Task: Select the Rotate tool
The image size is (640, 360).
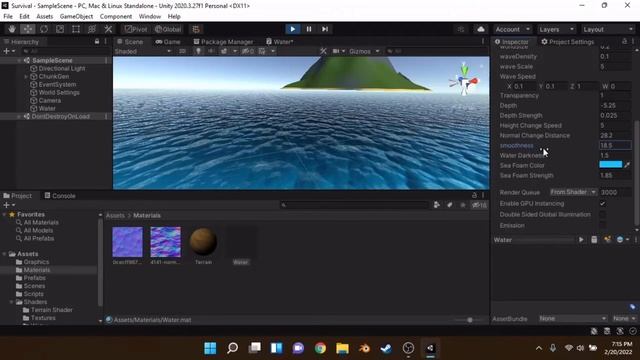Action: [44, 29]
